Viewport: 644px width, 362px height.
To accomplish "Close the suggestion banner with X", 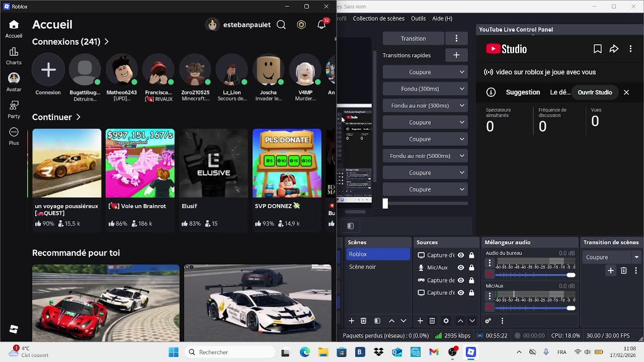I will click(626, 93).
